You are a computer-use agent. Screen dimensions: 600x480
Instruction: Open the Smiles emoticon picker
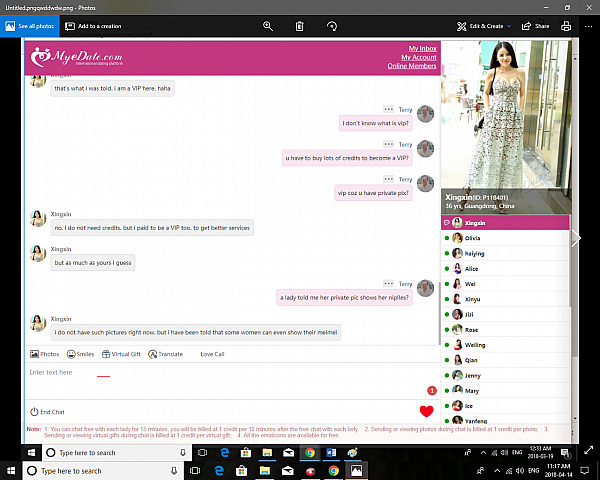click(x=80, y=354)
